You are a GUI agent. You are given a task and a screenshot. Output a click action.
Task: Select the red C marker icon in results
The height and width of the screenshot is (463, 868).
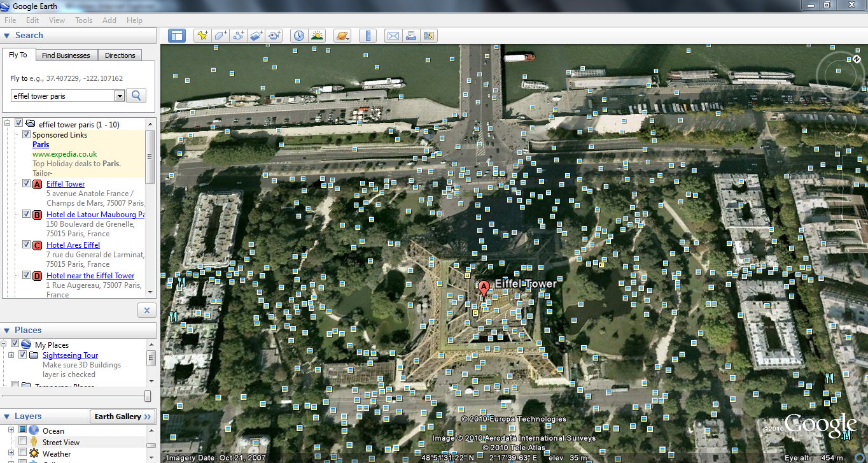click(38, 245)
